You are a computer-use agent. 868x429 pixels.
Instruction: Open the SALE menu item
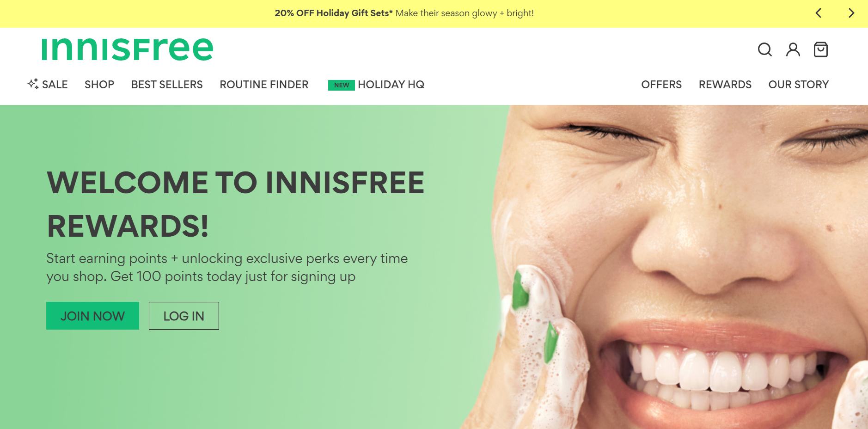(55, 85)
